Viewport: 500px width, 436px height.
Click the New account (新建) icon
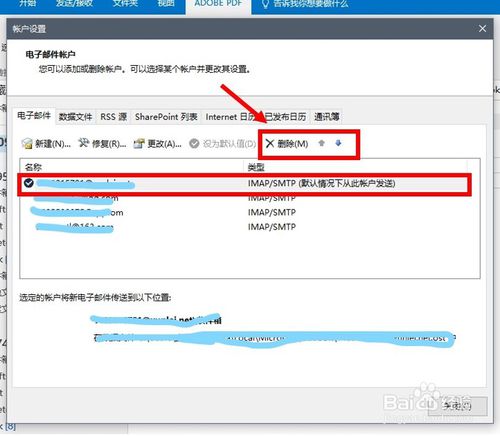[27, 144]
